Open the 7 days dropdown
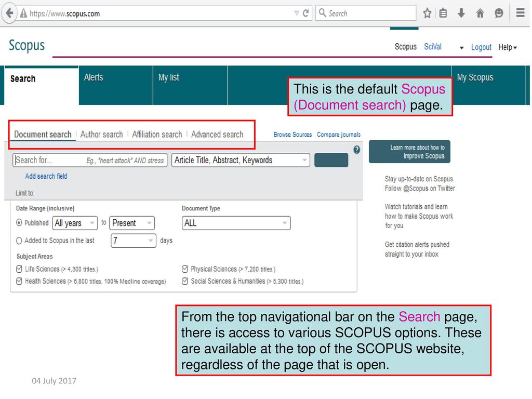 point(134,241)
